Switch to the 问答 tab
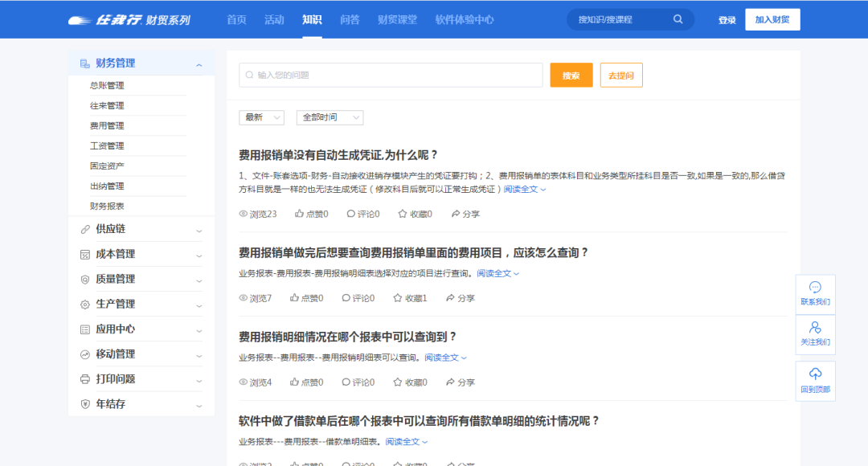The height and width of the screenshot is (466, 868). pos(352,19)
